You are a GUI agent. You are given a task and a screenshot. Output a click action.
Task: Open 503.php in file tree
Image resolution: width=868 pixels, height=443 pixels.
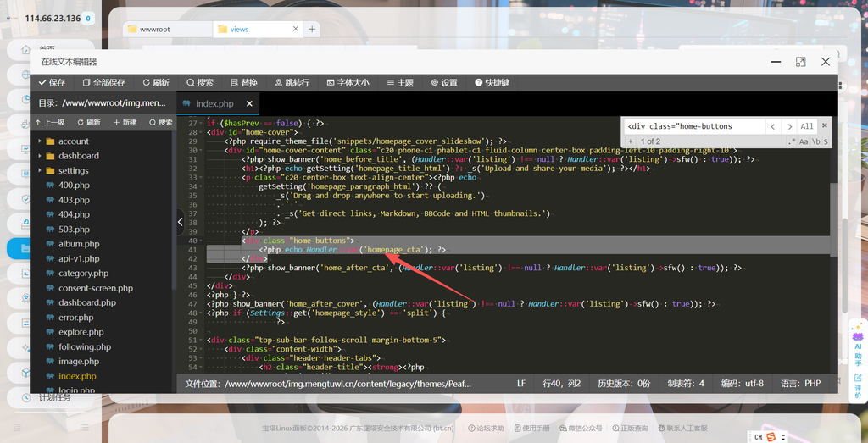pyautogui.click(x=75, y=230)
